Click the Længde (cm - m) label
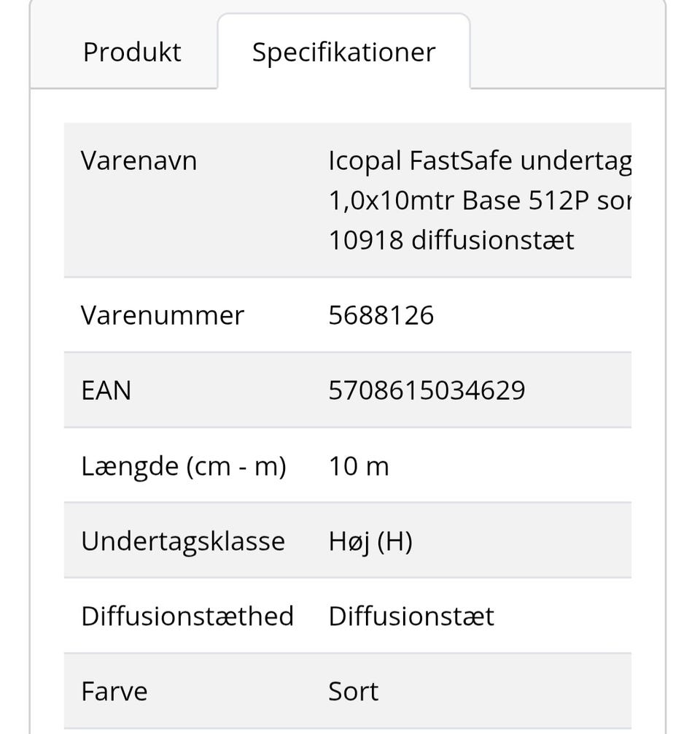 point(183,465)
